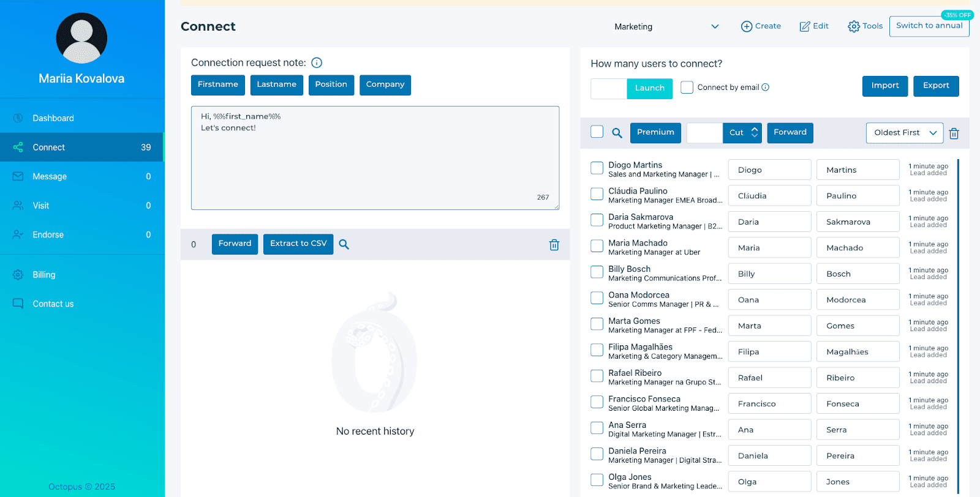Click the trash icon next to Oldest First
This screenshot has width=980, height=497.
[x=954, y=133]
